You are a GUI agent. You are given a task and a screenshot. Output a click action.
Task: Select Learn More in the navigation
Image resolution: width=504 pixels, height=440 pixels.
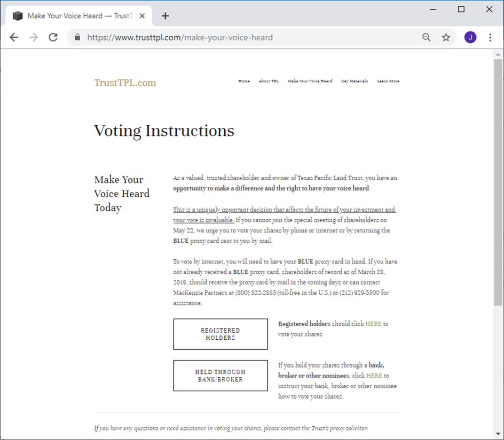pyautogui.click(x=388, y=81)
